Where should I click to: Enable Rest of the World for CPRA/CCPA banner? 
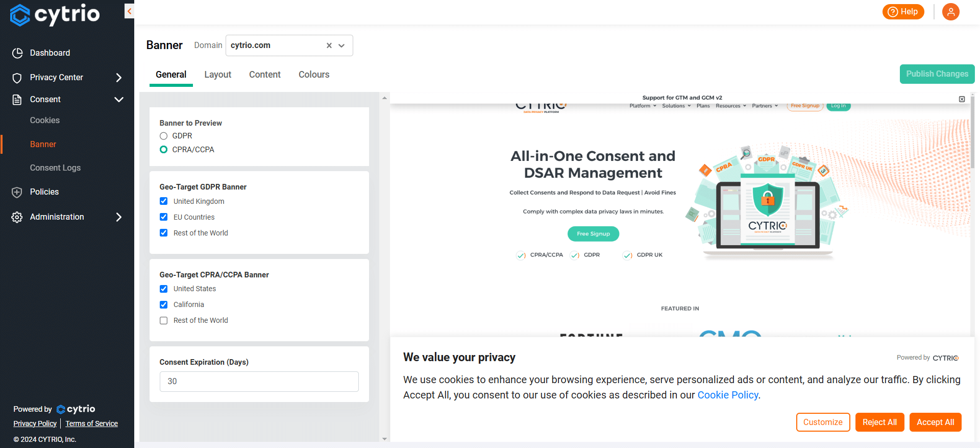point(163,320)
